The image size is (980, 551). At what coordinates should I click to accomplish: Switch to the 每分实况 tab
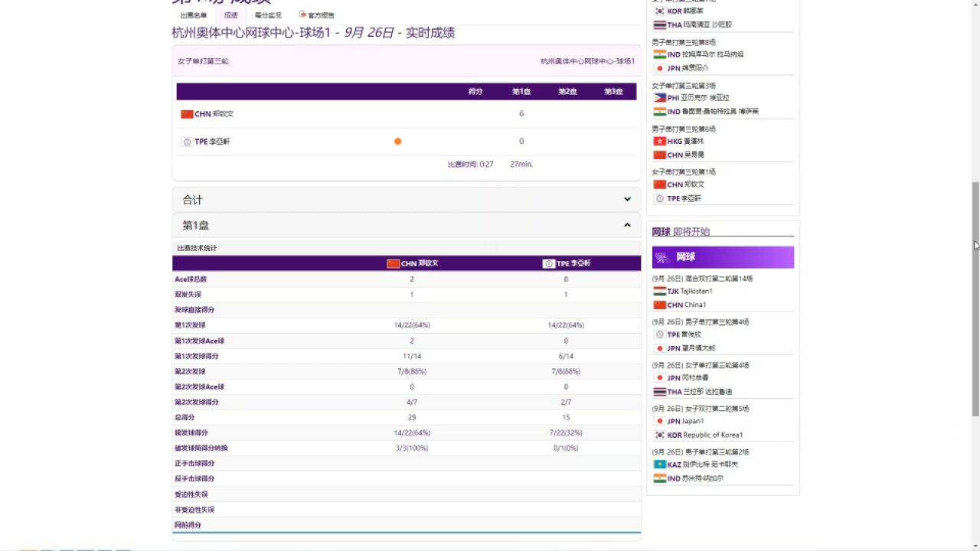(x=268, y=15)
